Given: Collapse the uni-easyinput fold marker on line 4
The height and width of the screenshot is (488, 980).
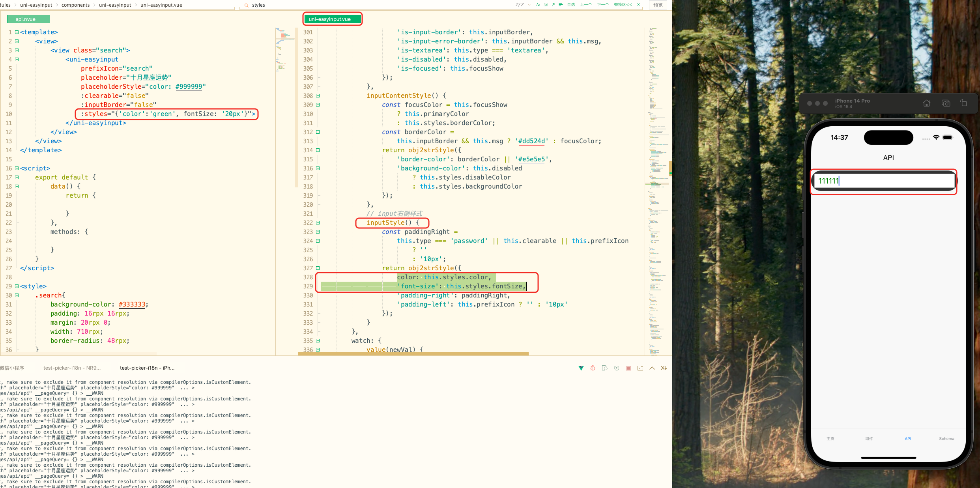Looking at the screenshot, I should point(17,60).
